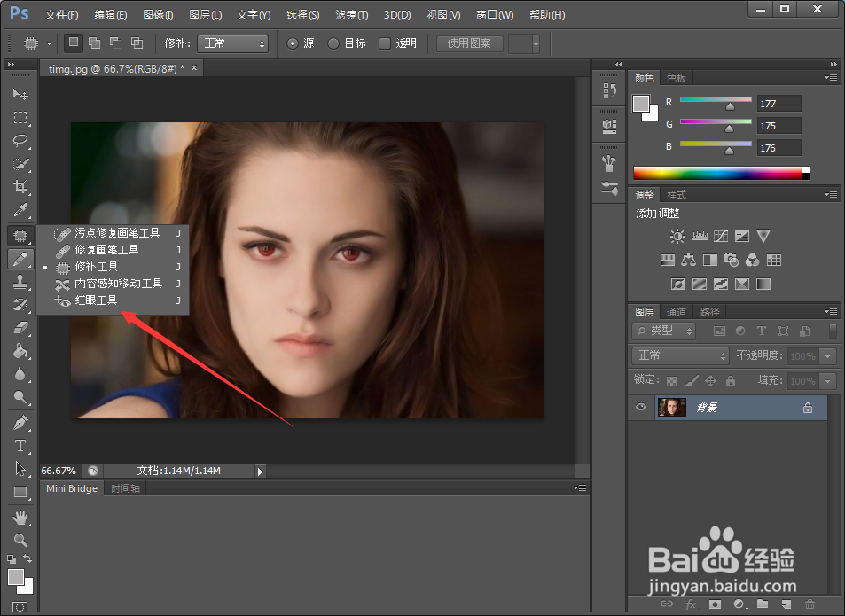845x616 pixels.
Task: Click the G value input field
Action: pyautogui.click(x=779, y=126)
